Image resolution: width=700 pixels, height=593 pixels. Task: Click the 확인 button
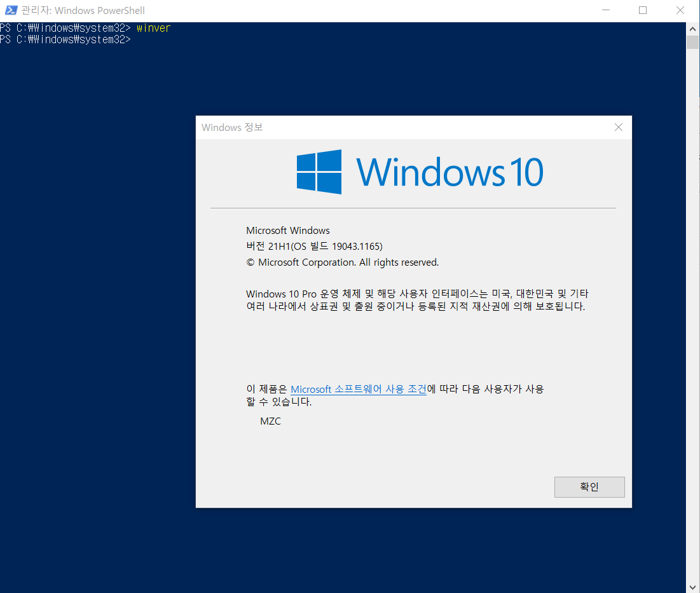pos(589,487)
